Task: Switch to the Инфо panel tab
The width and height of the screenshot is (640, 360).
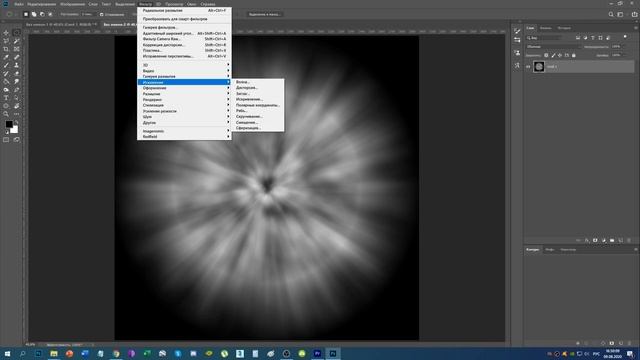Action: pos(550,249)
